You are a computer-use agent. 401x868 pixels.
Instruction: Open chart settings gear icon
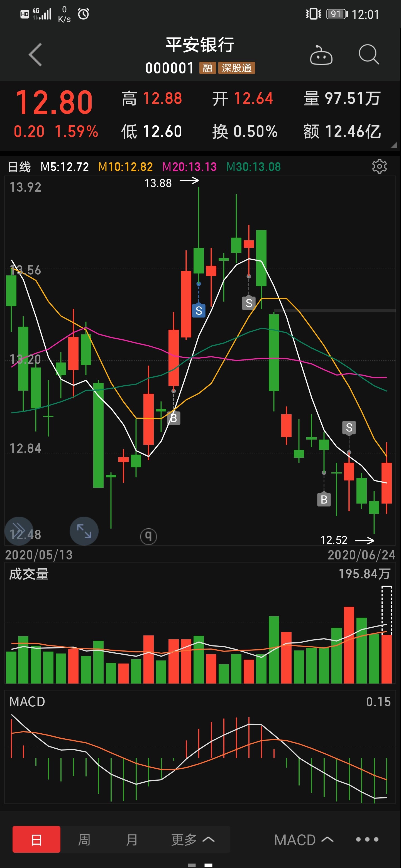[379, 166]
